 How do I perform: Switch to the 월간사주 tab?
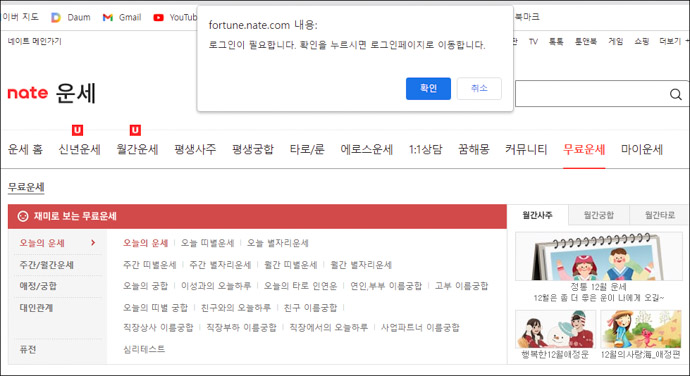pyautogui.click(x=537, y=215)
